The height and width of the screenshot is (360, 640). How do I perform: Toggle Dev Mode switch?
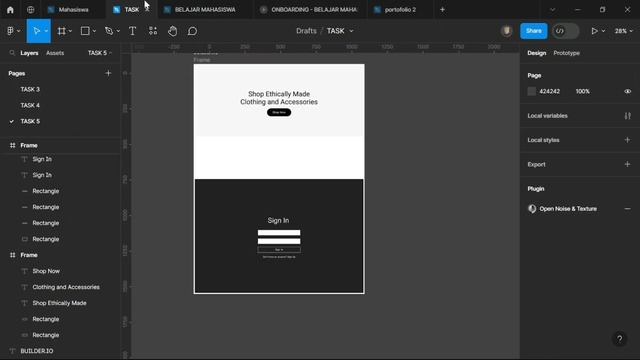click(x=565, y=31)
